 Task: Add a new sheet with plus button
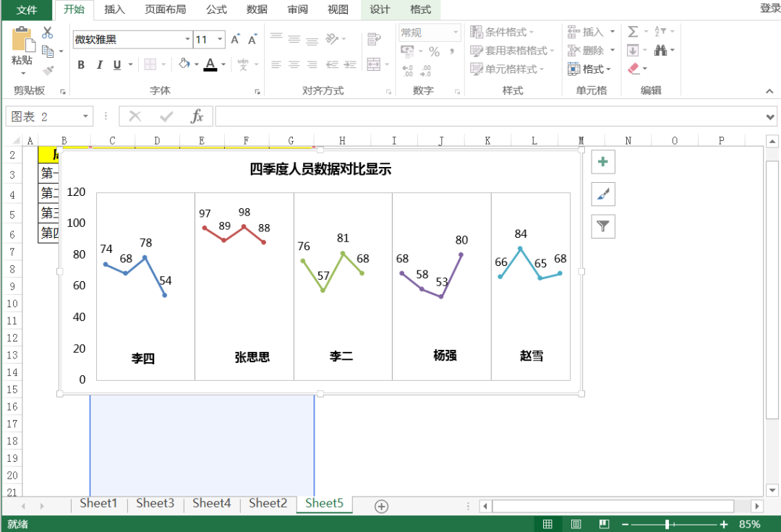tap(382, 507)
